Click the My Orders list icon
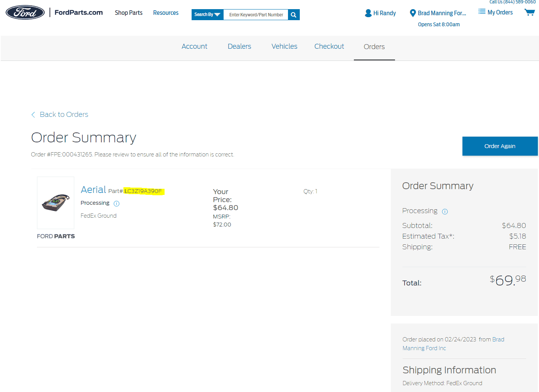 click(x=482, y=12)
